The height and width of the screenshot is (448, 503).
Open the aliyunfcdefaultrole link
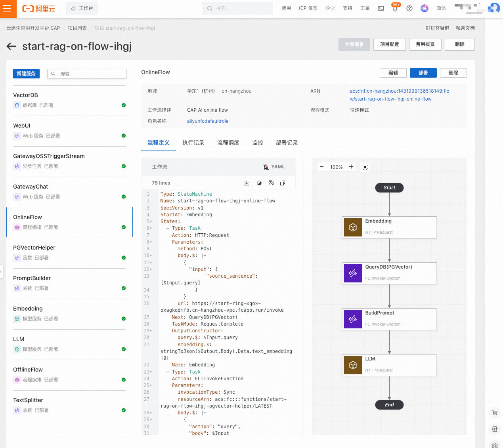(208, 121)
